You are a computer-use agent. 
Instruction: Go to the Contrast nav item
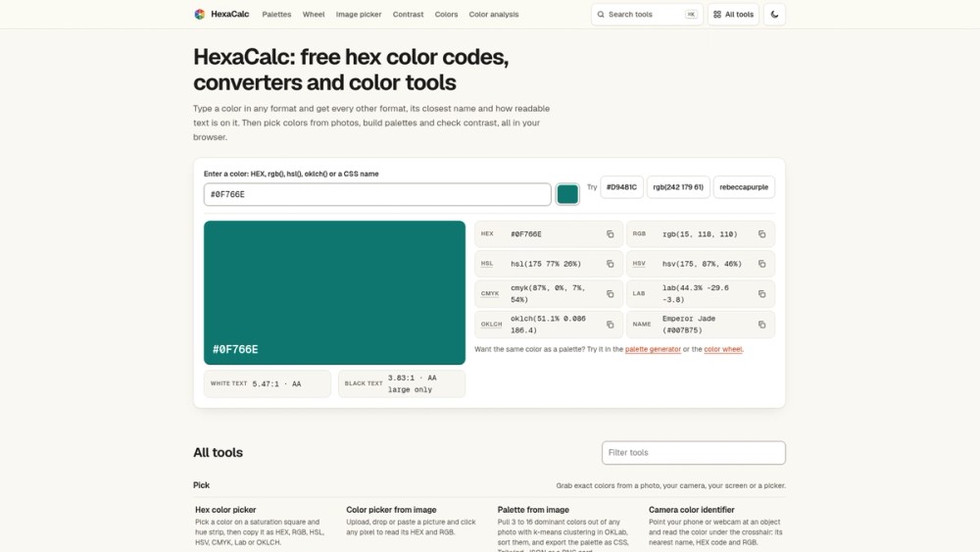(x=408, y=15)
